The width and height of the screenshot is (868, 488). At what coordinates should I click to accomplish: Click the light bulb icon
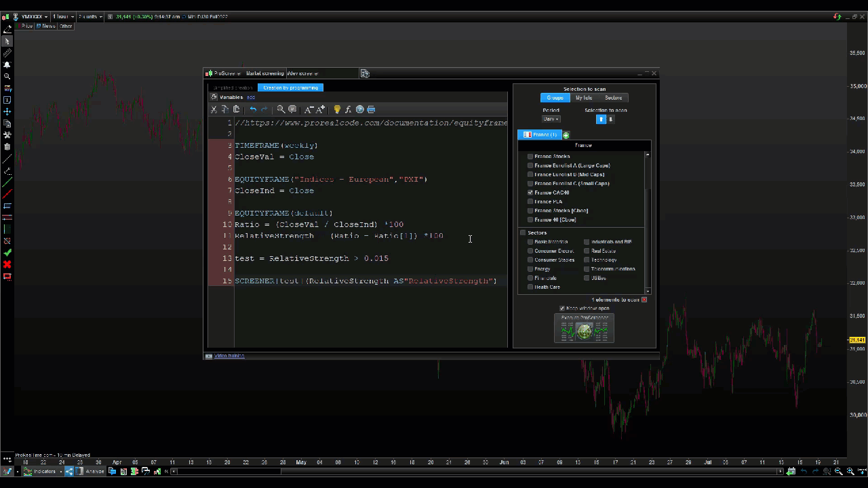point(337,109)
